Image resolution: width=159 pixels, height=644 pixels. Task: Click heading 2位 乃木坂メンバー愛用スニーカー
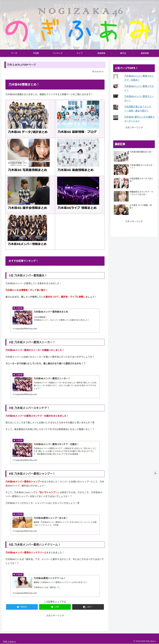tap(55, 342)
